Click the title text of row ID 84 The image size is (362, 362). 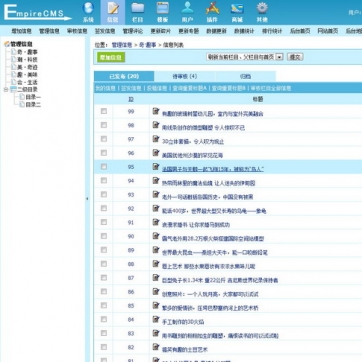click(183, 322)
